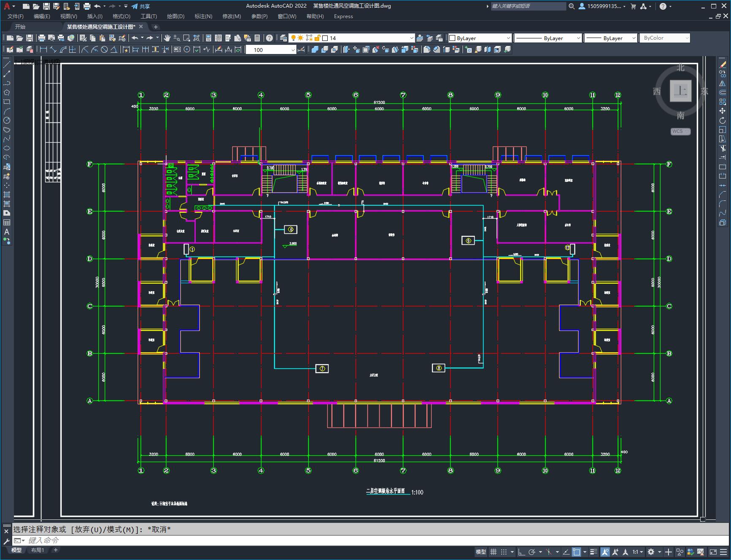Select the Trim scissors tool in right toolbar
This screenshot has height=560, width=731.
pos(723,148)
